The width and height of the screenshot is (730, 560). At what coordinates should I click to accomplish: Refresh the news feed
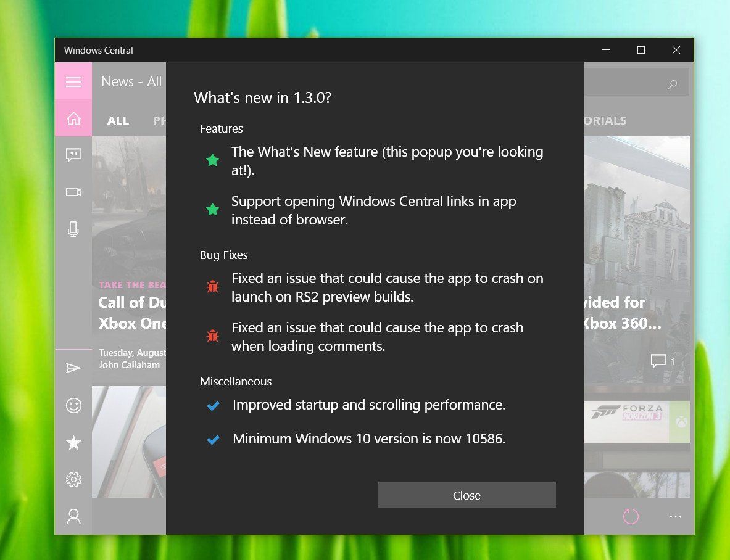(x=629, y=516)
